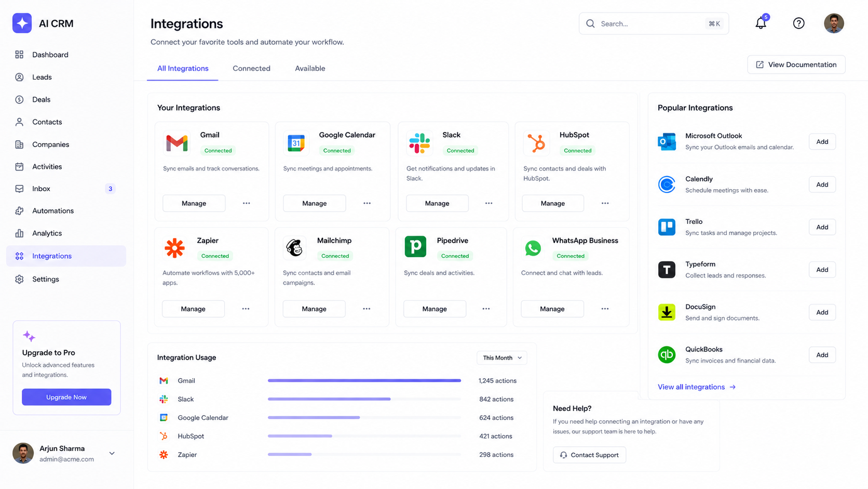Click the help question mark icon

(798, 23)
